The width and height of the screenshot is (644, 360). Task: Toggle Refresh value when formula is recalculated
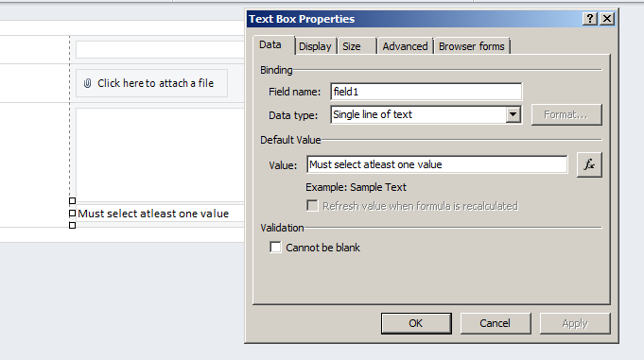coord(312,206)
